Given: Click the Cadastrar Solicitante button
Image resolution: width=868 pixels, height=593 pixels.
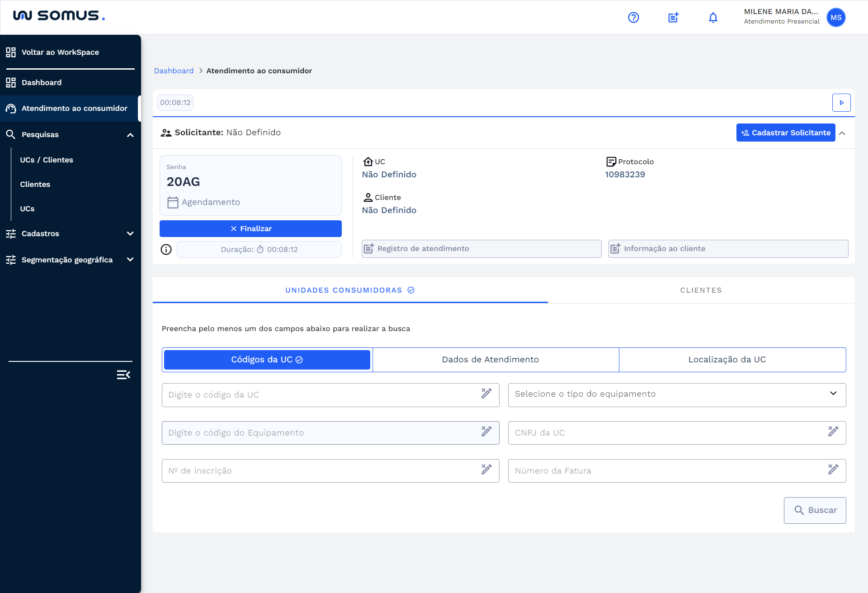Looking at the screenshot, I should coord(785,133).
